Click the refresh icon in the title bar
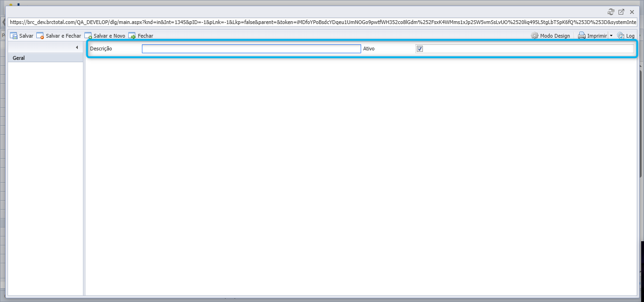This screenshot has height=302, width=644. pyautogui.click(x=611, y=12)
